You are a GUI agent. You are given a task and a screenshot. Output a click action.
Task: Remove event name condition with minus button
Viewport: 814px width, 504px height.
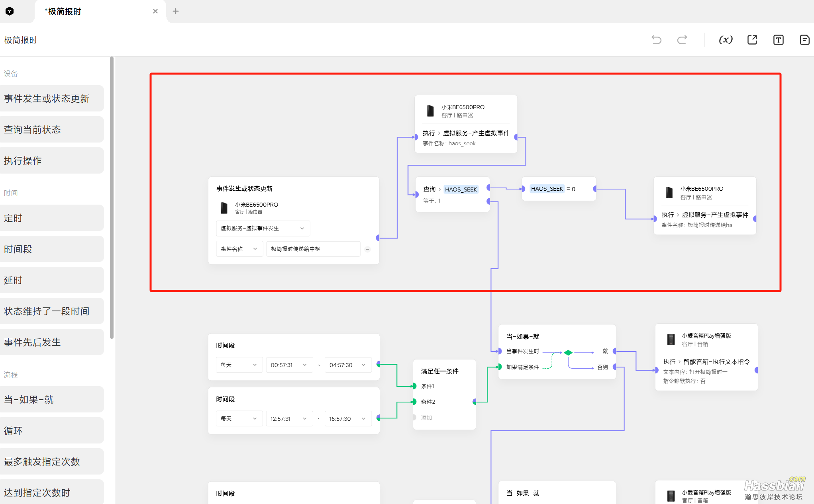[367, 249]
